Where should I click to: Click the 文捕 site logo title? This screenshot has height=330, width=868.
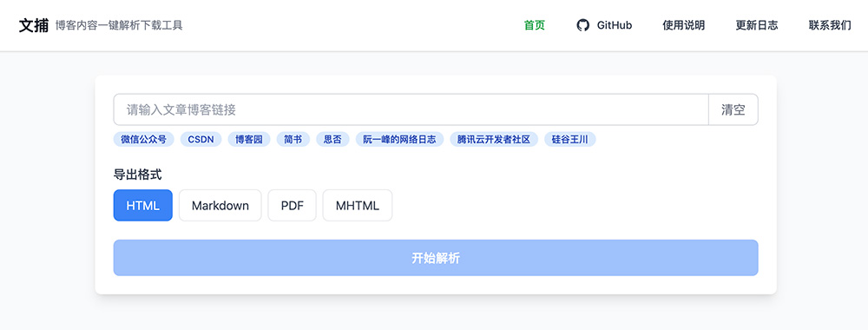pyautogui.click(x=34, y=25)
